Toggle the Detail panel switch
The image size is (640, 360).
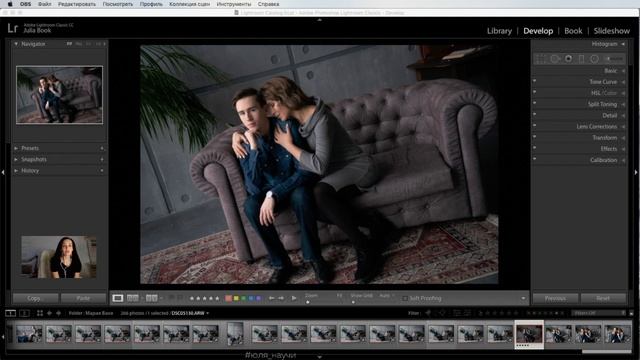[x=535, y=115]
